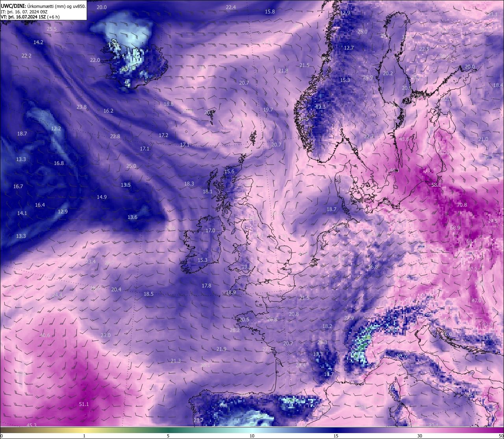Image resolution: width=504 pixels, height=439 pixels.
Task: Click the 26.9 value on the map
Action: point(368,78)
